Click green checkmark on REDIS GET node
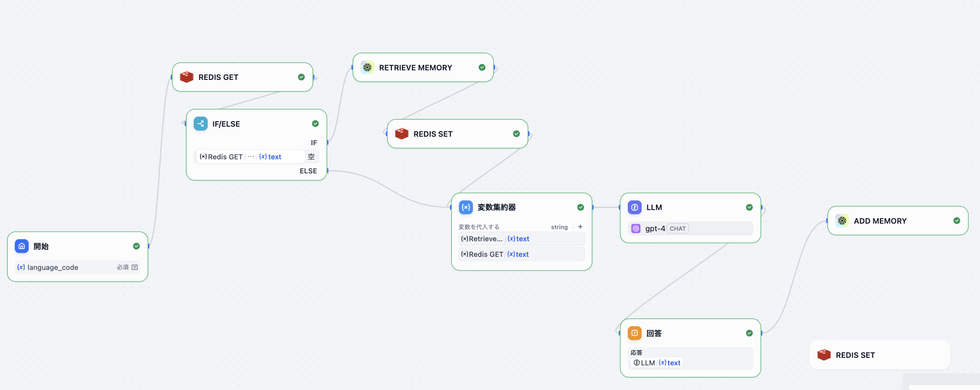 (x=301, y=77)
